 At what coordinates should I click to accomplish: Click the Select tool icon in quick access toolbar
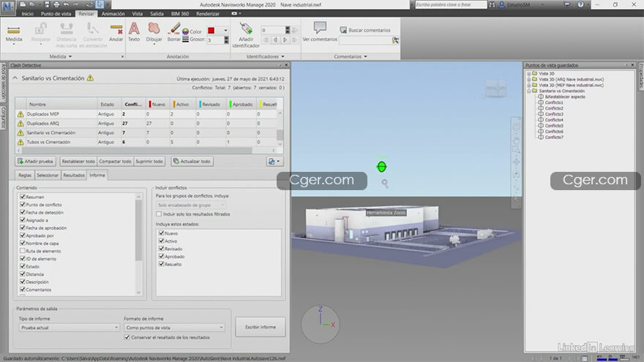[x=100, y=4]
